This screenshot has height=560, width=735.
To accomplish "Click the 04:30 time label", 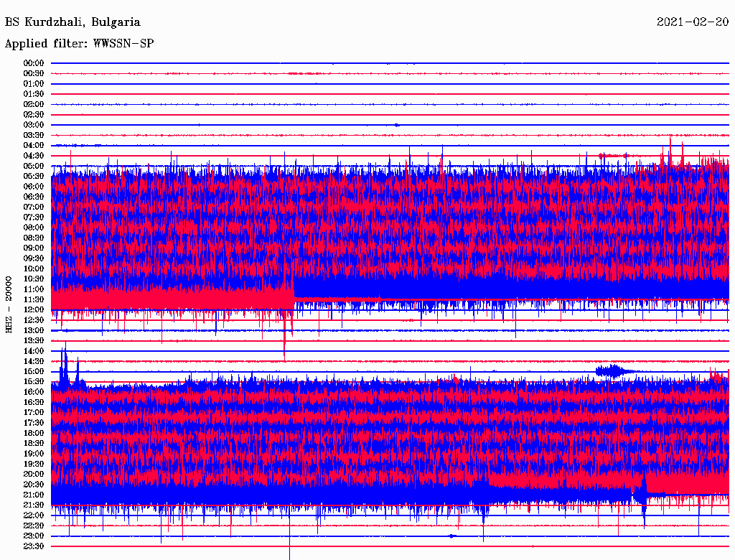I will click(34, 156).
